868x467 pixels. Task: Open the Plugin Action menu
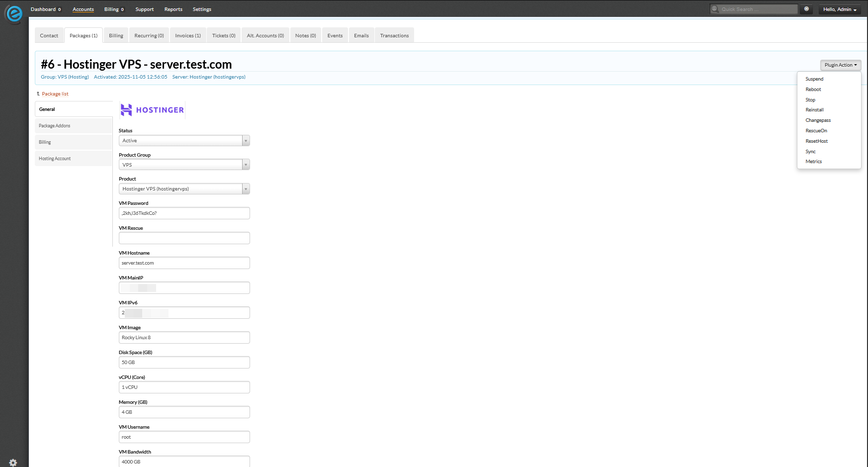click(x=840, y=65)
